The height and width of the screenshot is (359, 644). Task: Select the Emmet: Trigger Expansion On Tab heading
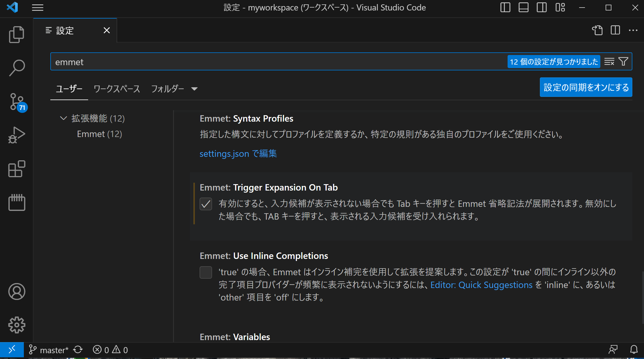click(269, 188)
